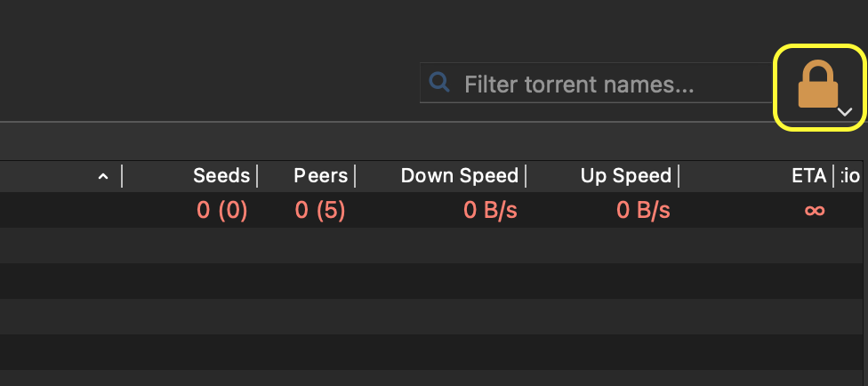
Task: Click divider after Up Speed header
Action: pyautogui.click(x=679, y=176)
